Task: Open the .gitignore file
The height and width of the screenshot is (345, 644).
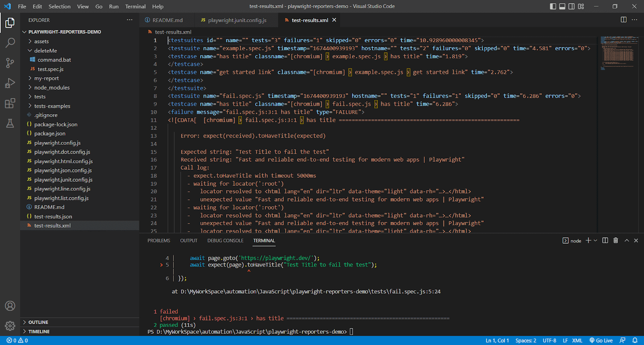Action: [80, 115]
